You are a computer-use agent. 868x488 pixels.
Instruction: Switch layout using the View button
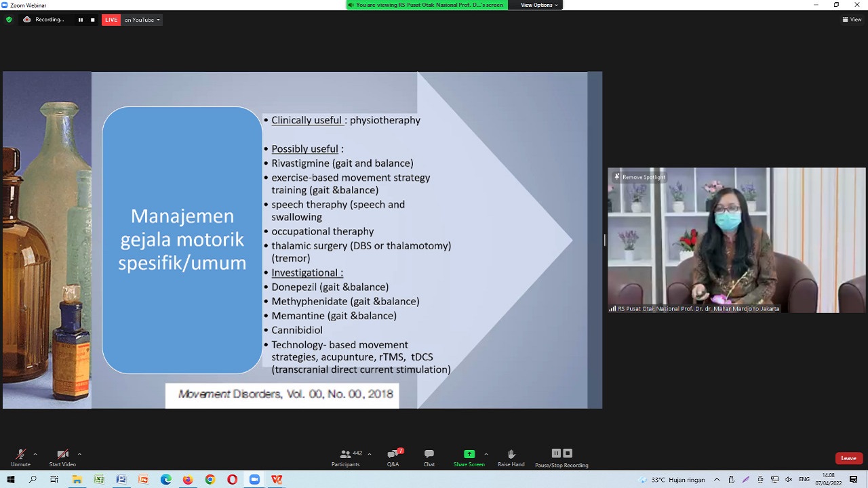(x=852, y=20)
